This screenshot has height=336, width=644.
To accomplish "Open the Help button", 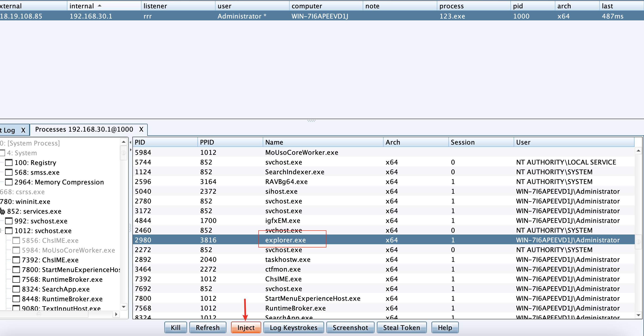I will coord(445,327).
